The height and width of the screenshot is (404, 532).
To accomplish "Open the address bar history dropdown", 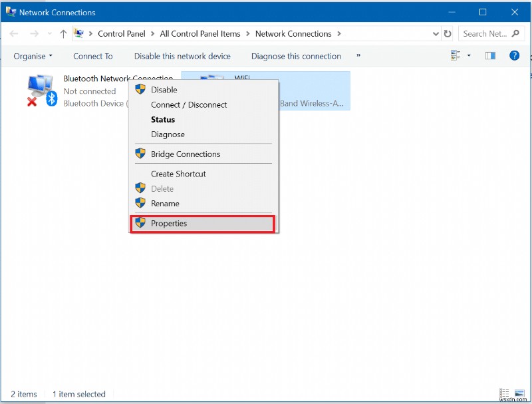I will [x=436, y=33].
